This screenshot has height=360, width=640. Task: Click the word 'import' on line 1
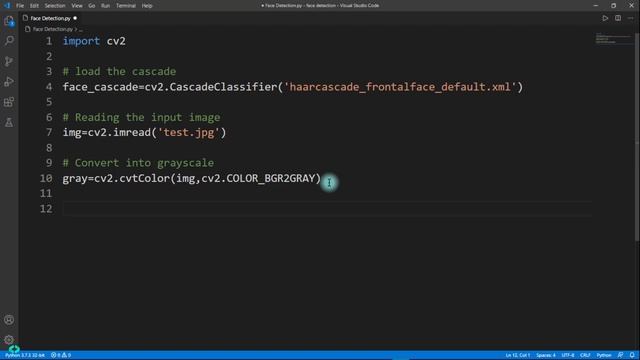click(x=81, y=41)
